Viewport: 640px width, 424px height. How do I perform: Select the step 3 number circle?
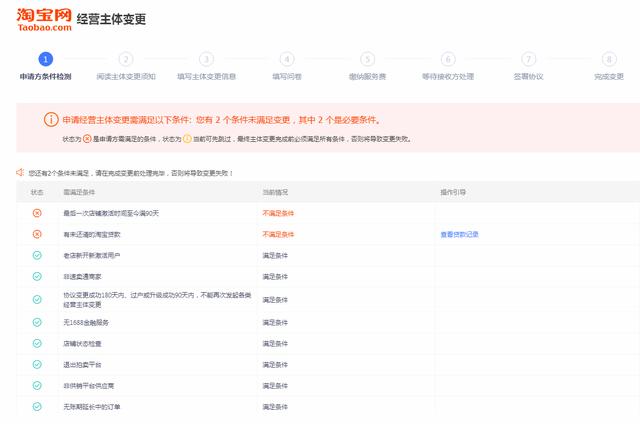click(206, 59)
